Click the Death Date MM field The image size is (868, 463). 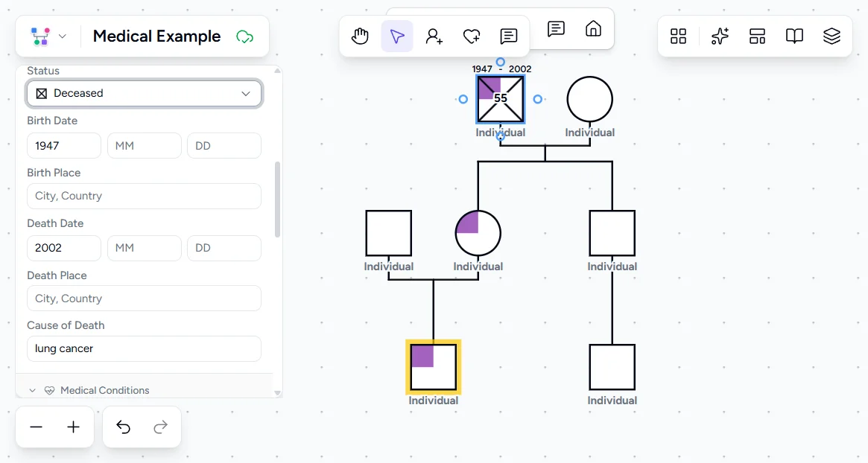[x=145, y=249]
